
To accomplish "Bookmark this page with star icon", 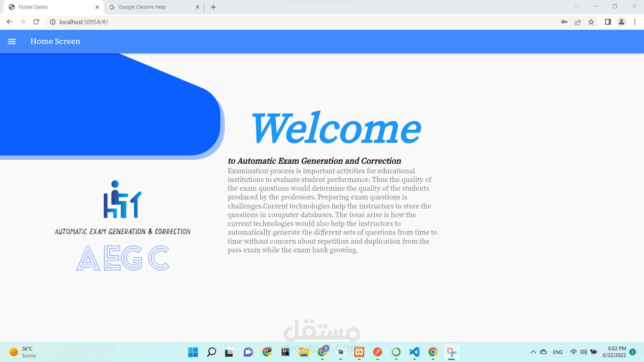I will click(x=591, y=22).
